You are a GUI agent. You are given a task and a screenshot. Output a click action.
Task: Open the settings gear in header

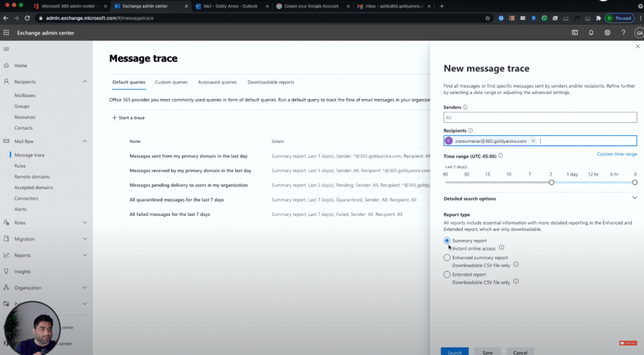click(607, 33)
